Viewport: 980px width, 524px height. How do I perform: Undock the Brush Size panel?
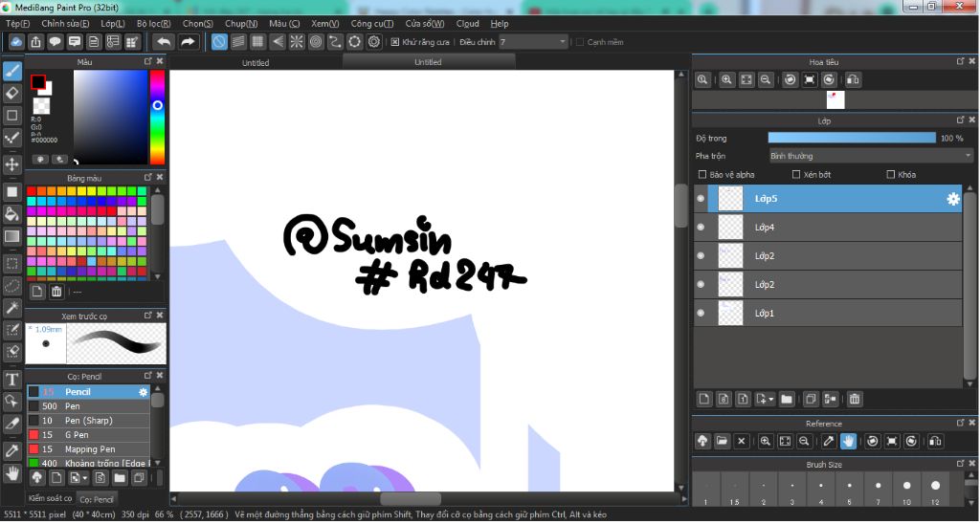tap(960, 464)
